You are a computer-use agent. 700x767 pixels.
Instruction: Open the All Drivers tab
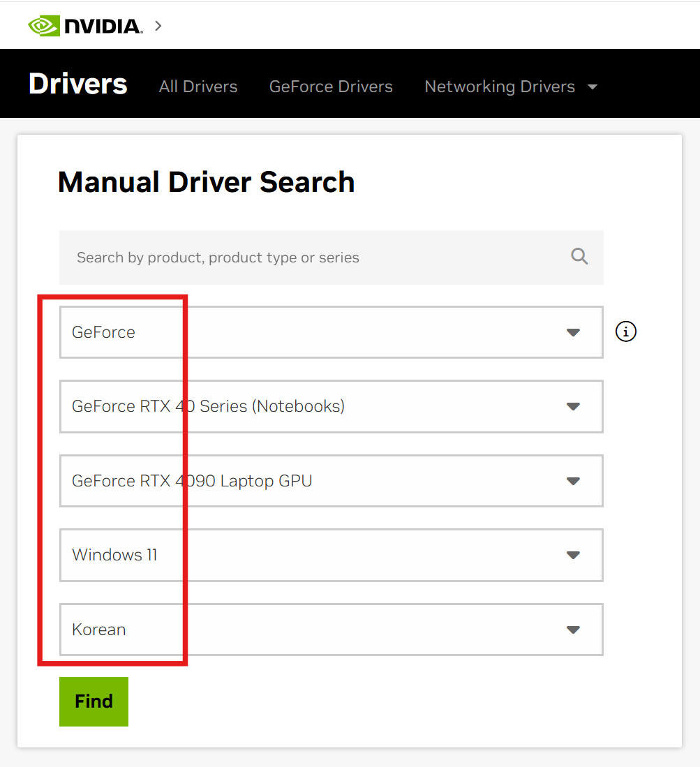pyautogui.click(x=198, y=87)
